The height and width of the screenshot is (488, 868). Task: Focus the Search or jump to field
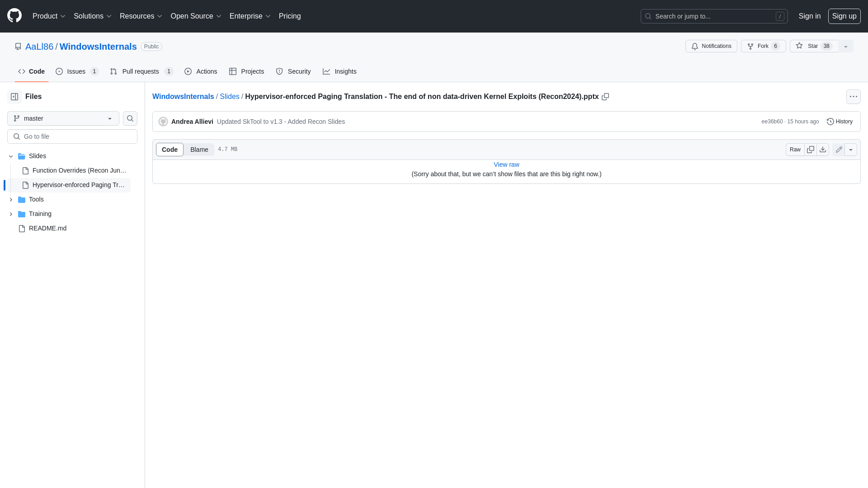[714, 16]
